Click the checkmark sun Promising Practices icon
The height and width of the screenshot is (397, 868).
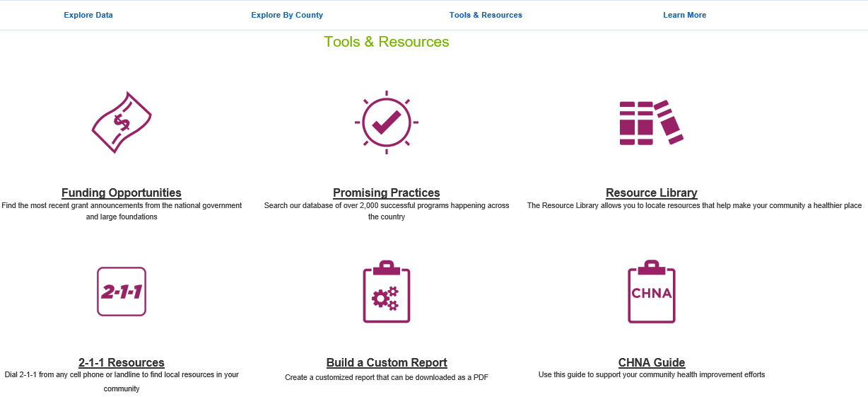tap(387, 122)
